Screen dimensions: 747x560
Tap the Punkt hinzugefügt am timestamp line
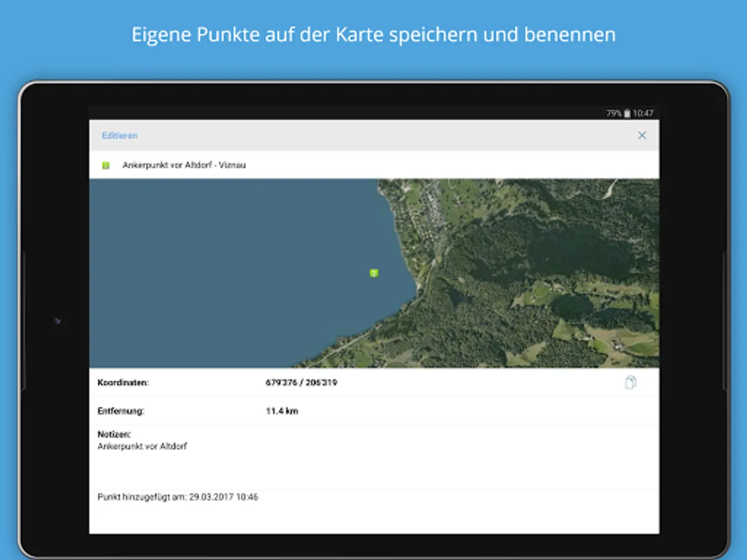coord(178,497)
